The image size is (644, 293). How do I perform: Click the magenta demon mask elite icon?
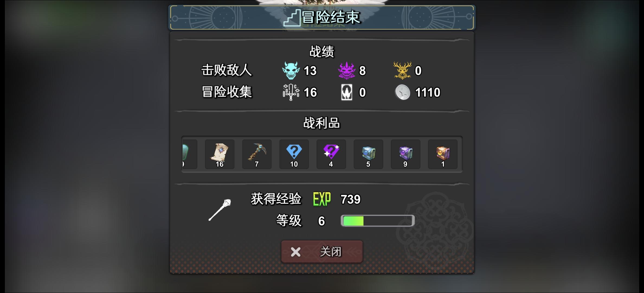coord(347,71)
